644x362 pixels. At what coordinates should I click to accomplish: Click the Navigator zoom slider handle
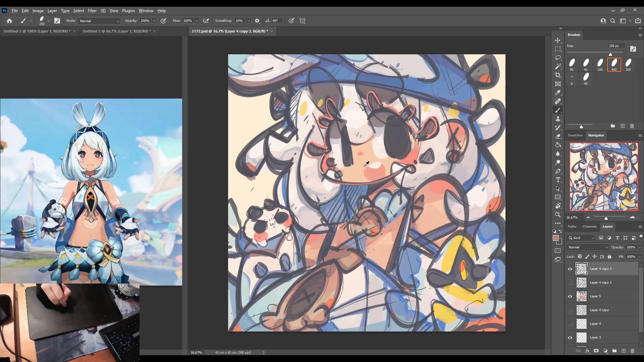606,218
